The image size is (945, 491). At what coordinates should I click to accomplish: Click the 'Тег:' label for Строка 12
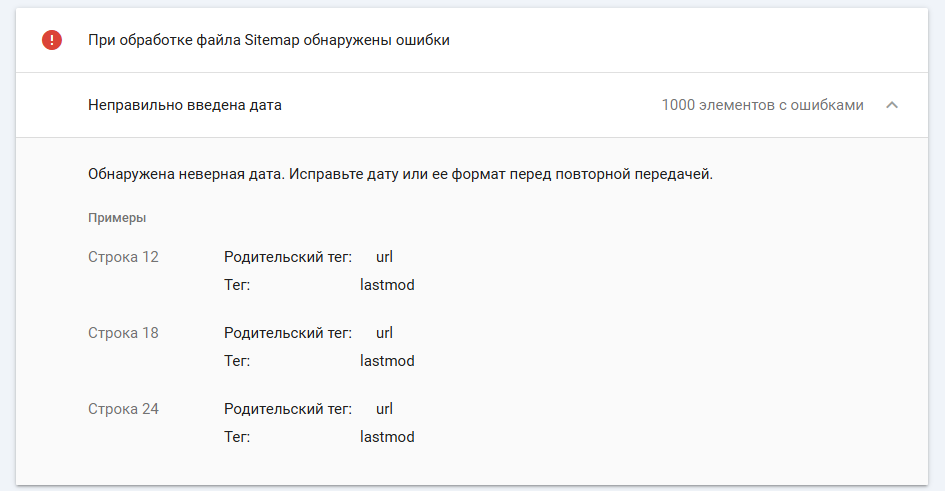pos(237,285)
